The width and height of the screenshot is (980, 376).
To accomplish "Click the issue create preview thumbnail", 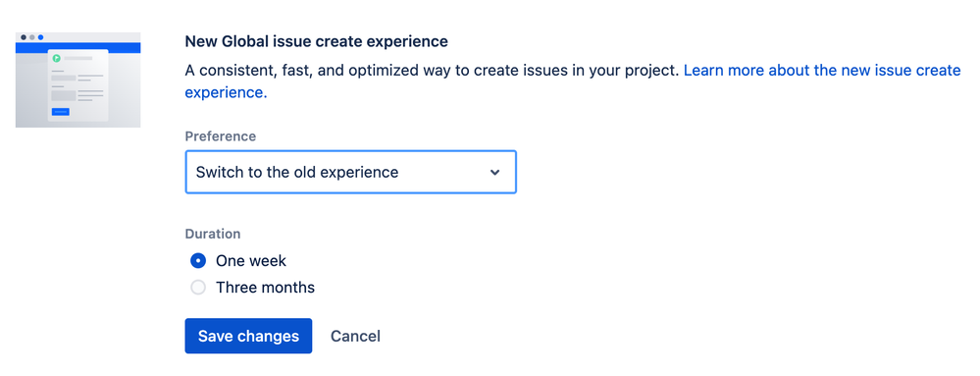I will tap(78, 81).
